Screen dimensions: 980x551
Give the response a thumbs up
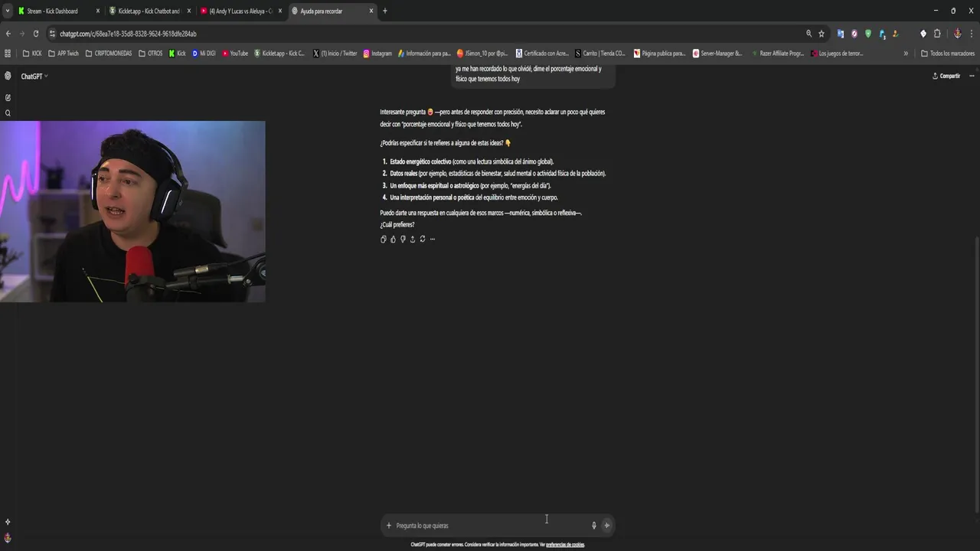pyautogui.click(x=394, y=239)
